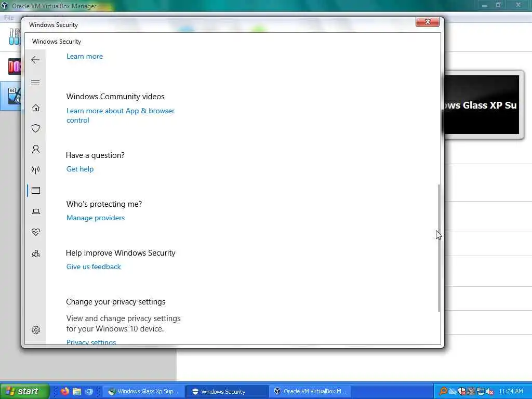Click the 11:24 AM taskbar clock
532x399 pixels.
click(511, 391)
